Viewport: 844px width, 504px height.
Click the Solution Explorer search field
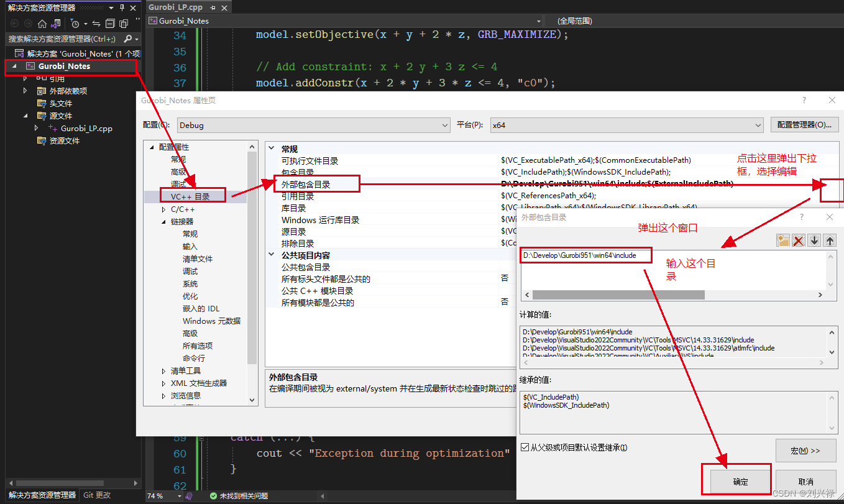(65, 39)
